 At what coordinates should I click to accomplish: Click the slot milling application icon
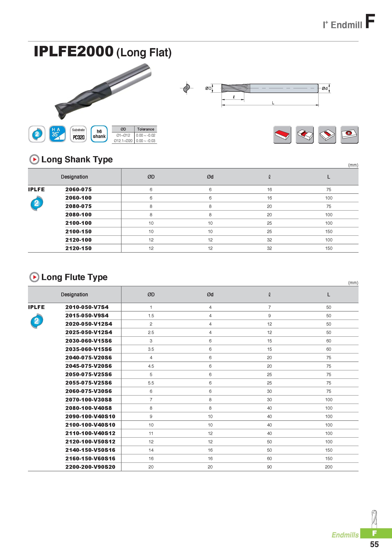click(305, 135)
